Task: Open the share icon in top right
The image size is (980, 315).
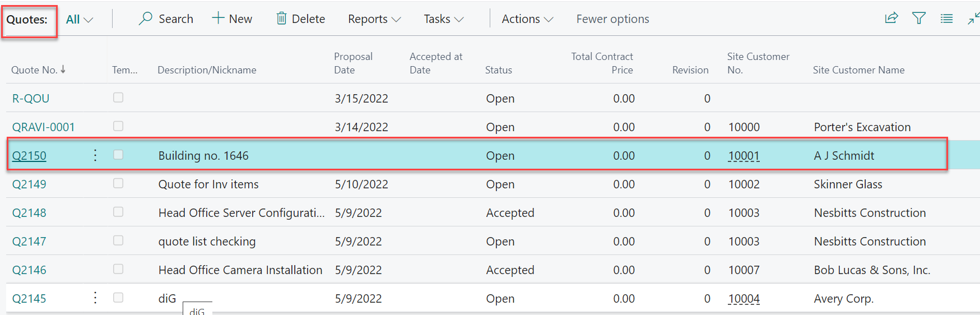Action: click(891, 18)
